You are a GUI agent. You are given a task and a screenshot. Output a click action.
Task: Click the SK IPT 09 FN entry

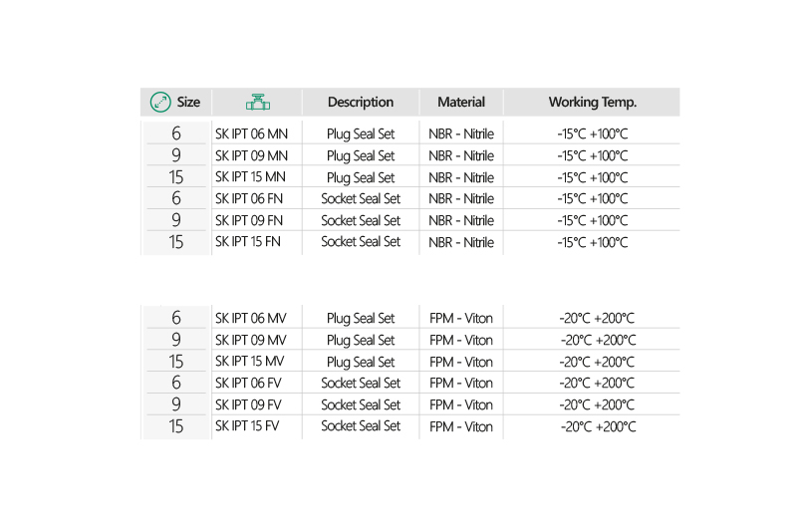click(x=250, y=220)
